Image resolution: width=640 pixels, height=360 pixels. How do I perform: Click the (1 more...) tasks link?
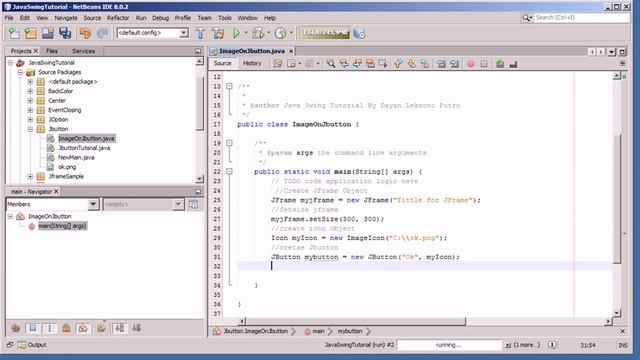pos(526,345)
